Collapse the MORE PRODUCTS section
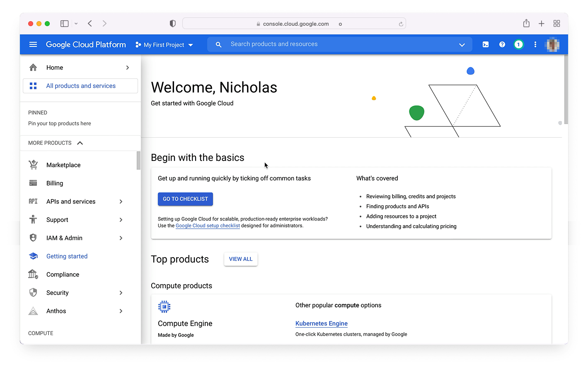 coord(80,143)
